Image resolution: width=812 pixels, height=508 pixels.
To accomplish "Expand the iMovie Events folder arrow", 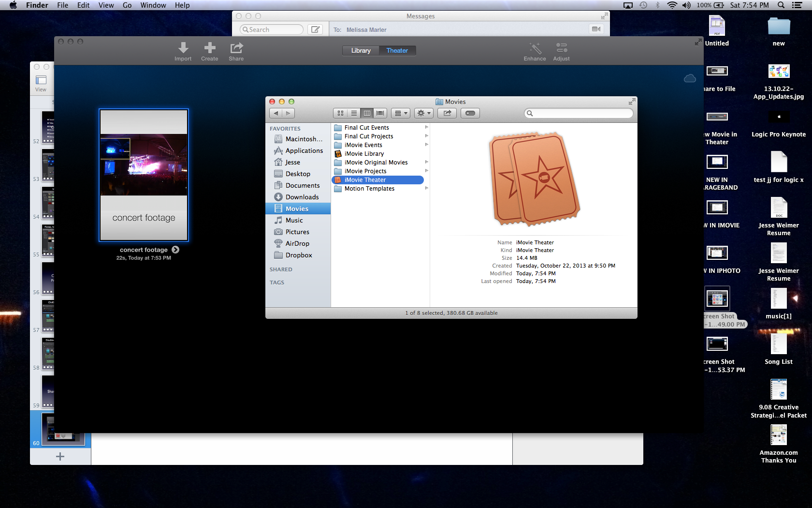I will (426, 145).
